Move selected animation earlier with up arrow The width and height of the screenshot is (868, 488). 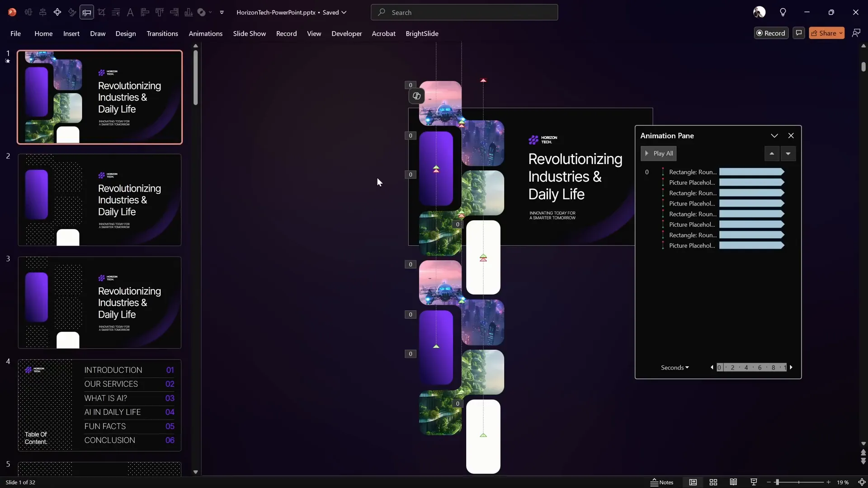(x=771, y=154)
